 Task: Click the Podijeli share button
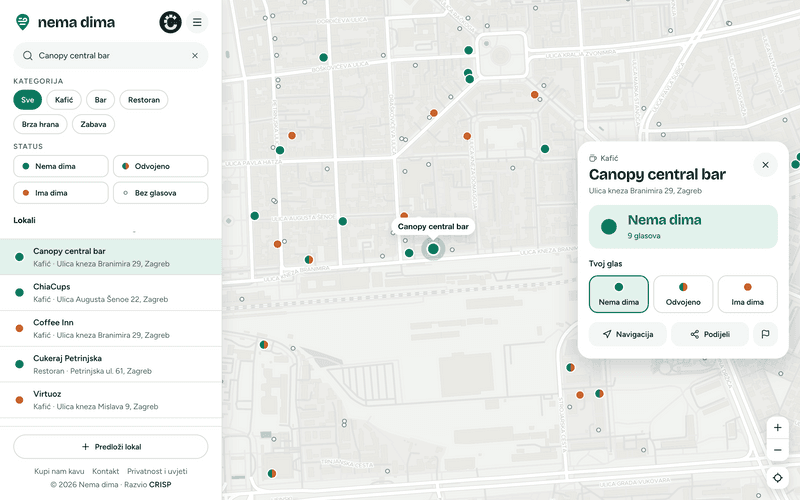710,334
